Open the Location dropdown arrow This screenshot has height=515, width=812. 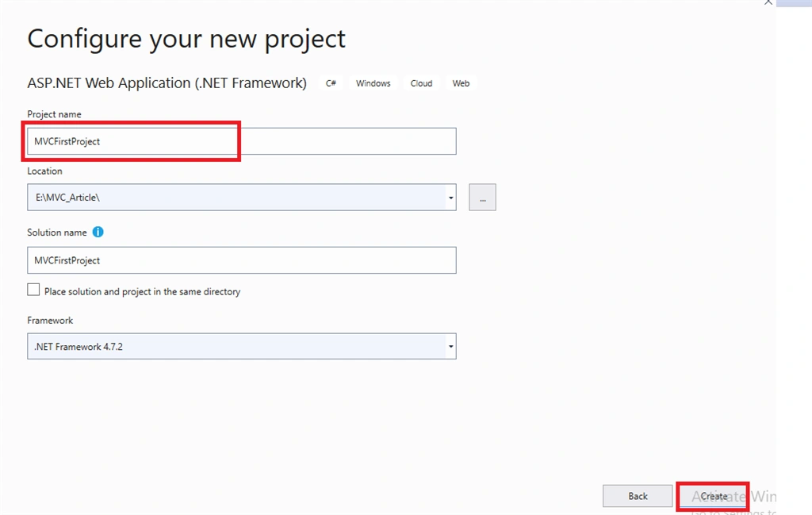(x=451, y=198)
